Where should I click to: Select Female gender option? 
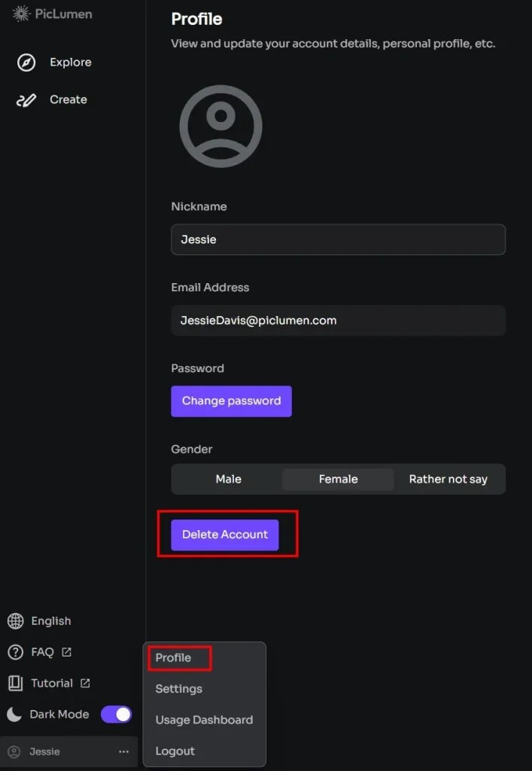click(338, 480)
